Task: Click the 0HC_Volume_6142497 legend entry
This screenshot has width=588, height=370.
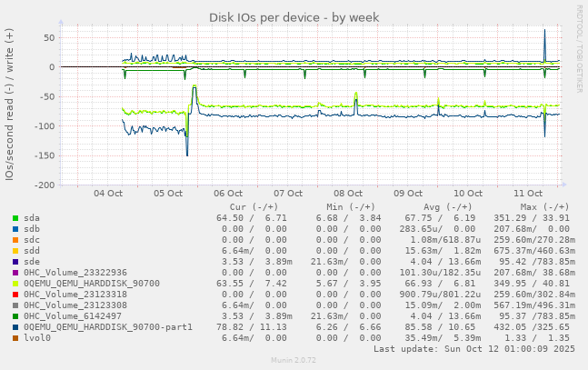Action: point(72,316)
